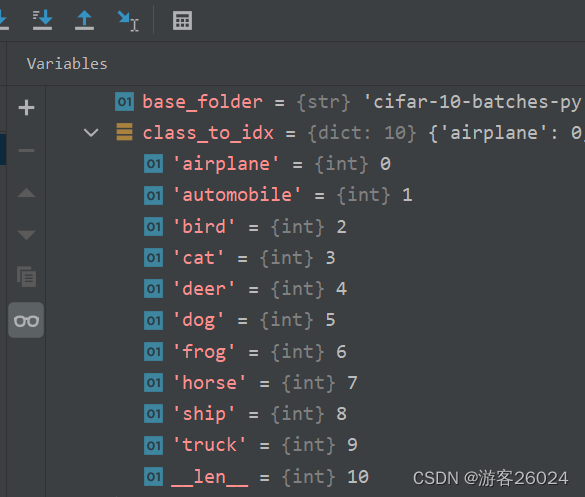Select the 'truck' entry row
585x497 pixels.
[315, 445]
